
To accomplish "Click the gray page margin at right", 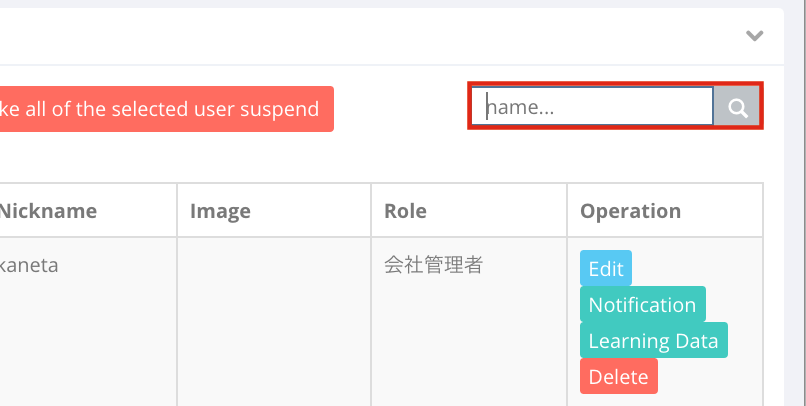I will click(796, 206).
